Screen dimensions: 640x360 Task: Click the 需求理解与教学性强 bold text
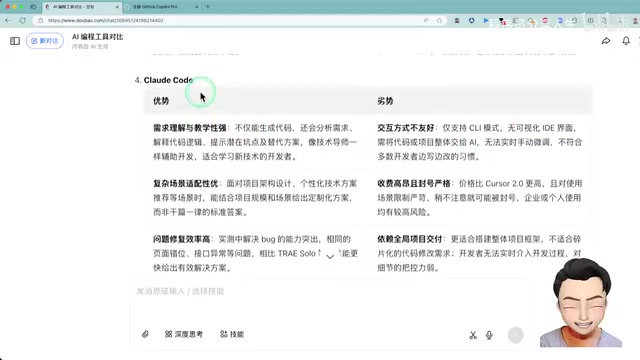189,128
